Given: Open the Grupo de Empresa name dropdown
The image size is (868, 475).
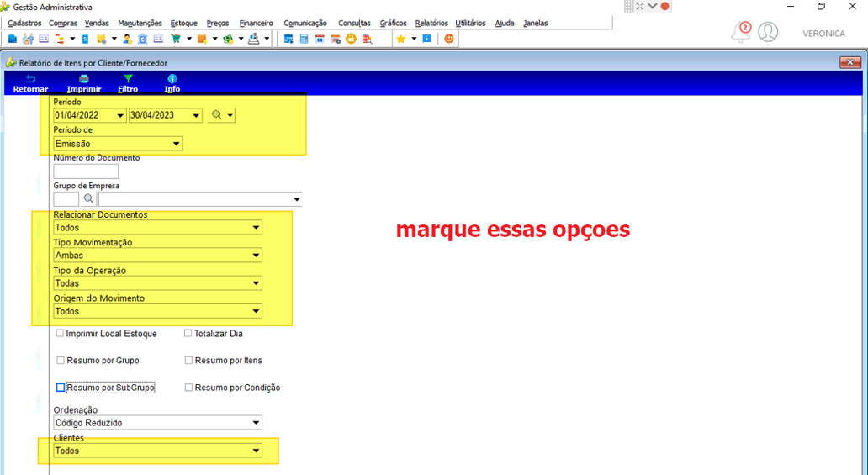Looking at the screenshot, I should (x=297, y=199).
